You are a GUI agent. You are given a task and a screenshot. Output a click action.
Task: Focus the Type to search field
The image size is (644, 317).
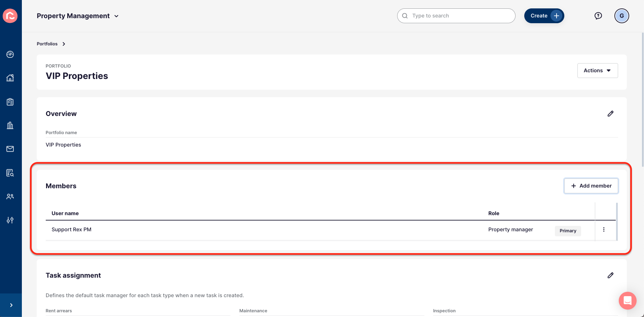click(x=456, y=16)
